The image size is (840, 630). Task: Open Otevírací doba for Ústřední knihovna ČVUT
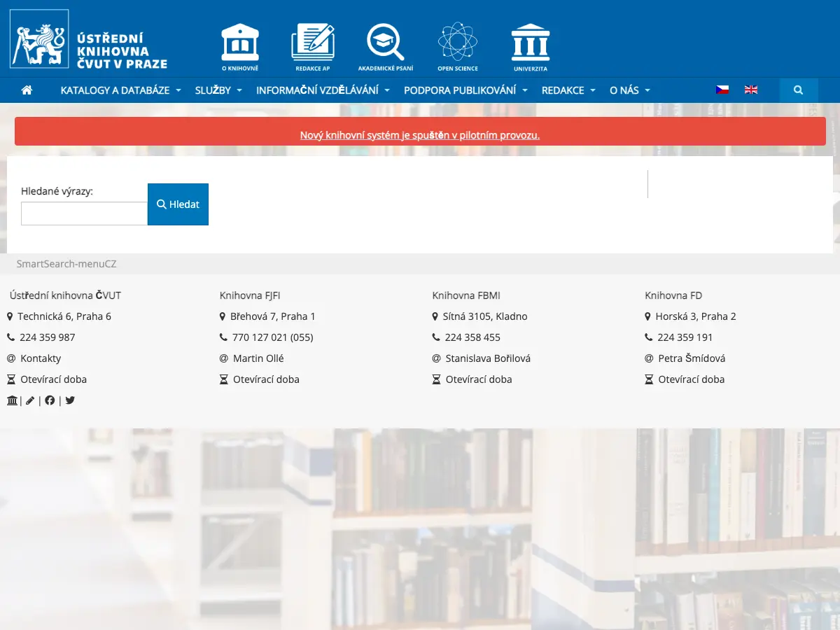(54, 379)
